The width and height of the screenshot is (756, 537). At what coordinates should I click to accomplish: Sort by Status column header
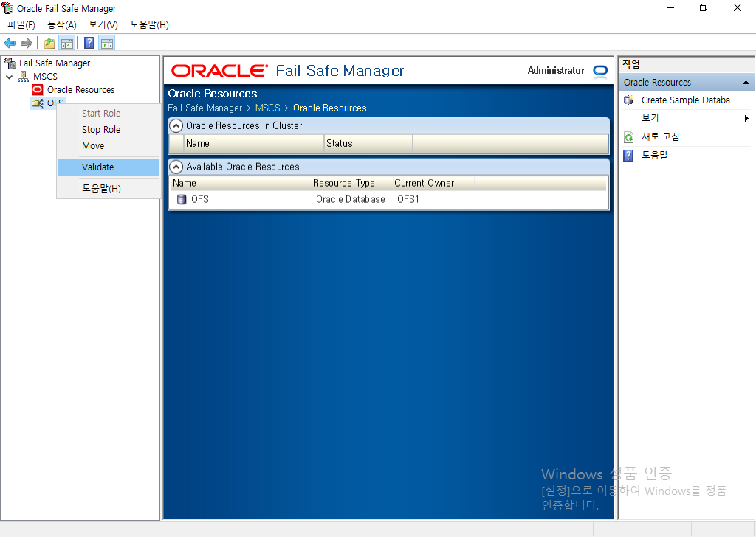point(368,144)
